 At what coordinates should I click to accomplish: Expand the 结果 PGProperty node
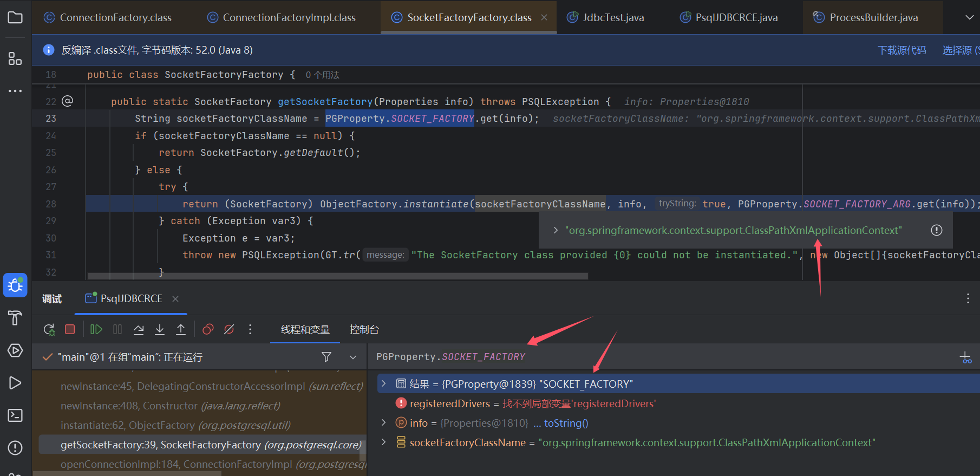pos(384,383)
